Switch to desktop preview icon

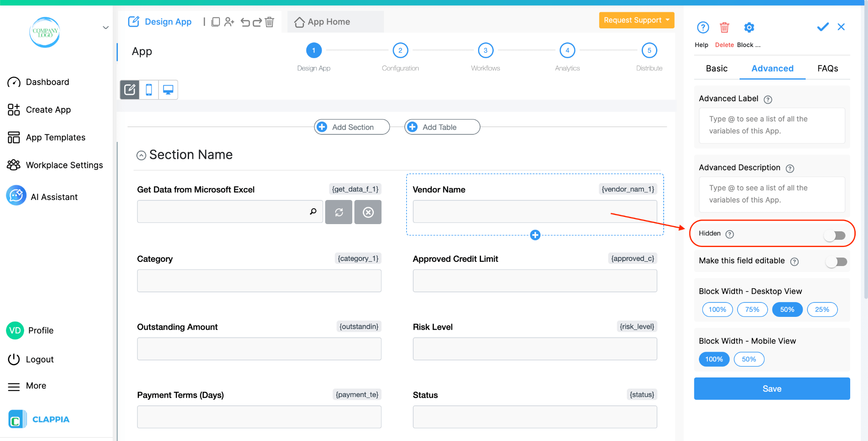pyautogui.click(x=168, y=90)
